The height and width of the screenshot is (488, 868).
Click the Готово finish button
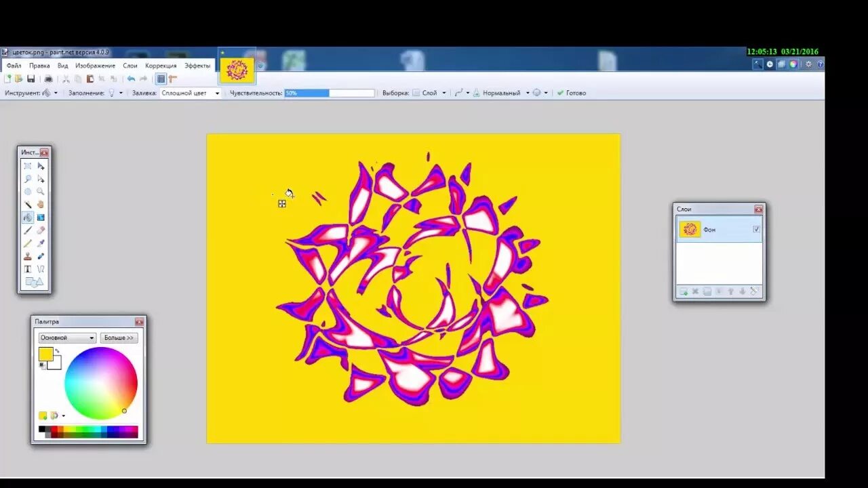(572, 93)
